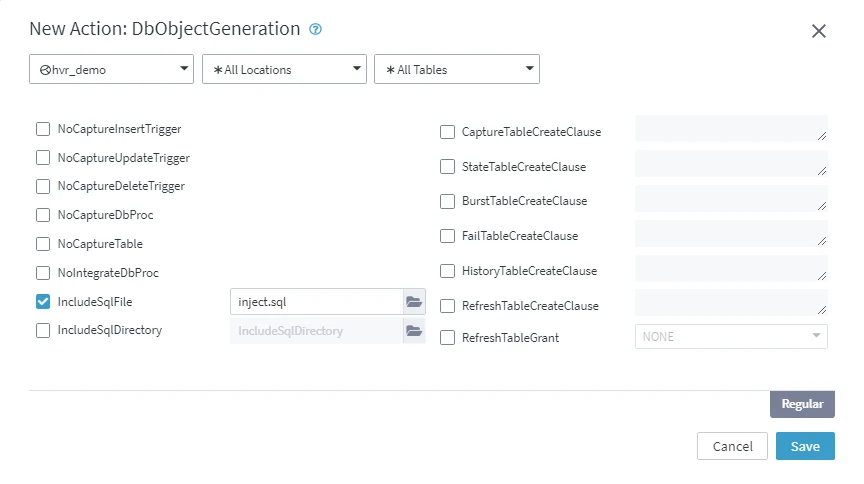Enable NoIntegrateDbProc checkbox

43,273
